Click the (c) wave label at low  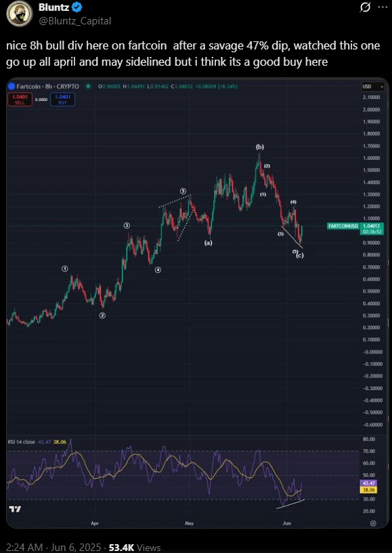tap(300, 255)
